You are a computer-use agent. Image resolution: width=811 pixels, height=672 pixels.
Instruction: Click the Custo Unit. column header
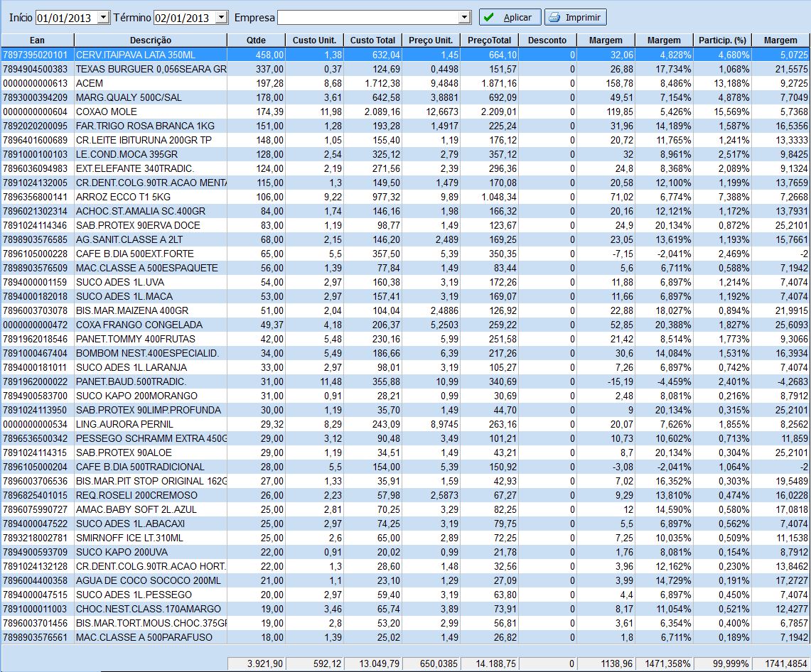pos(314,40)
